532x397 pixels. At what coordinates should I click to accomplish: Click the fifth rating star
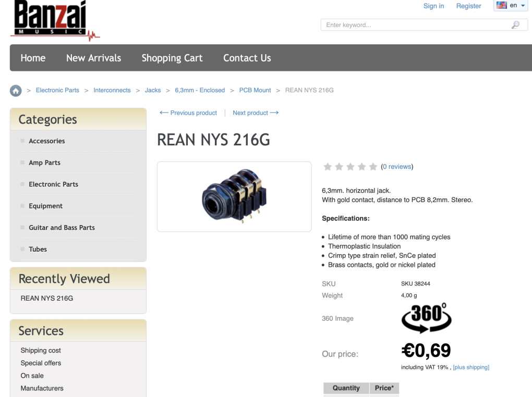(x=373, y=167)
